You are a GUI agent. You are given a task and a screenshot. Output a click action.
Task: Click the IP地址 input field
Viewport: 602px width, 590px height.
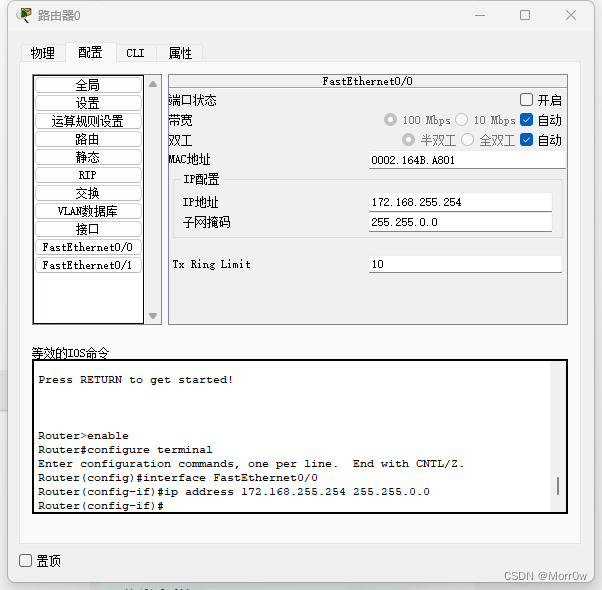point(460,202)
